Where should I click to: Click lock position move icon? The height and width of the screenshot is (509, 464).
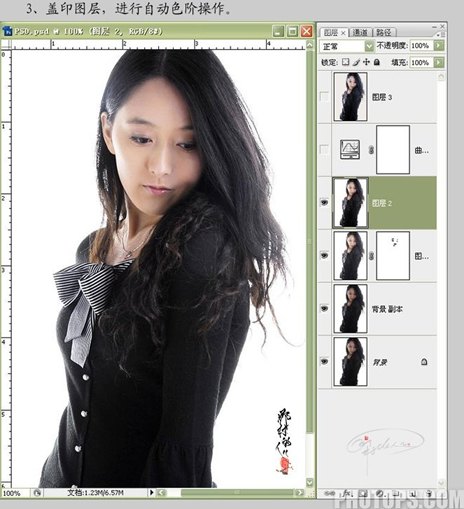tap(366, 62)
